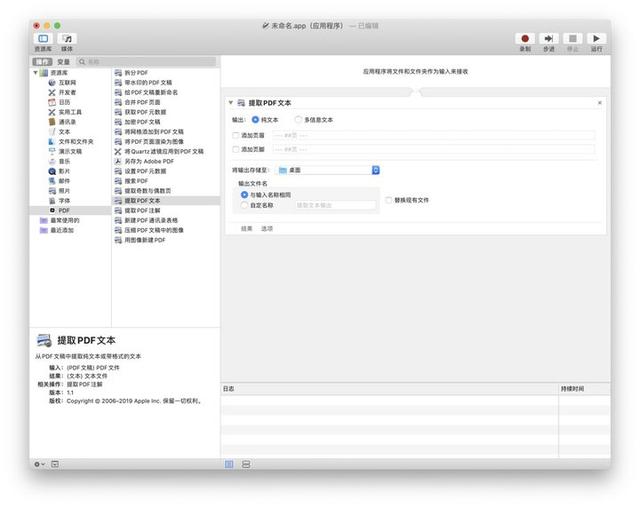Open the gear action menu bottom-left
640x508 pixels.
39,464
